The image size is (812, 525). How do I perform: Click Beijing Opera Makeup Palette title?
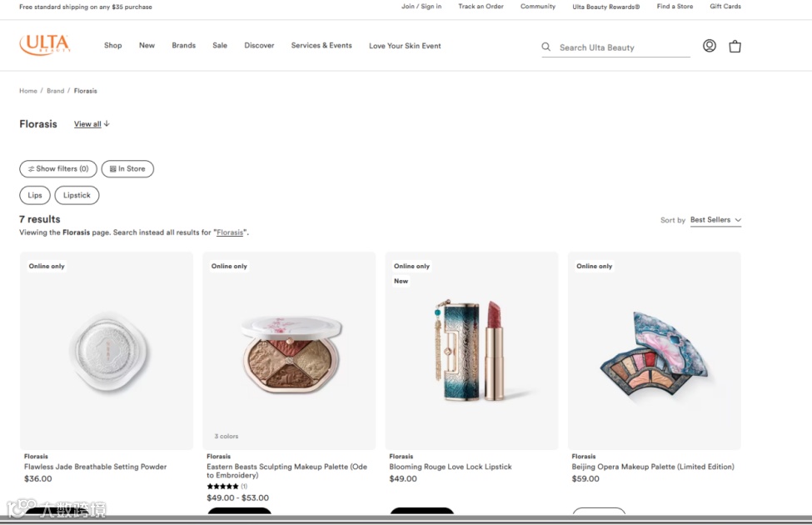click(653, 467)
